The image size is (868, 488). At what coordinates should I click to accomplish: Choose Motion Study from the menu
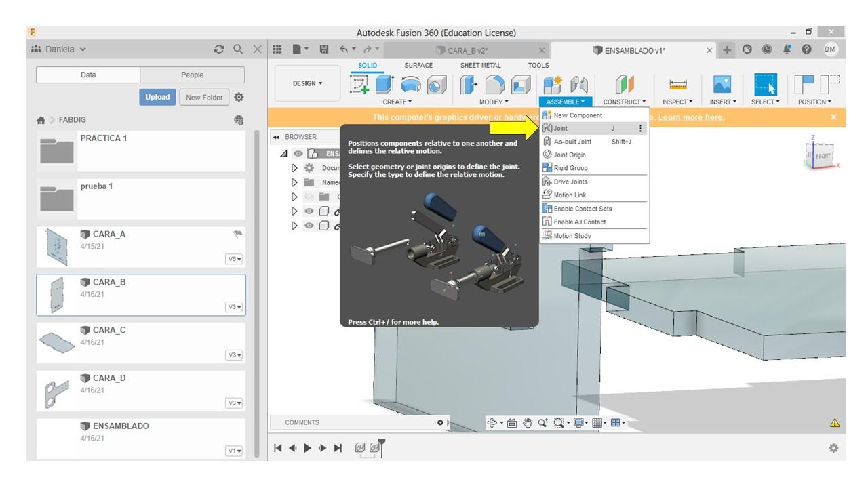[x=594, y=236]
